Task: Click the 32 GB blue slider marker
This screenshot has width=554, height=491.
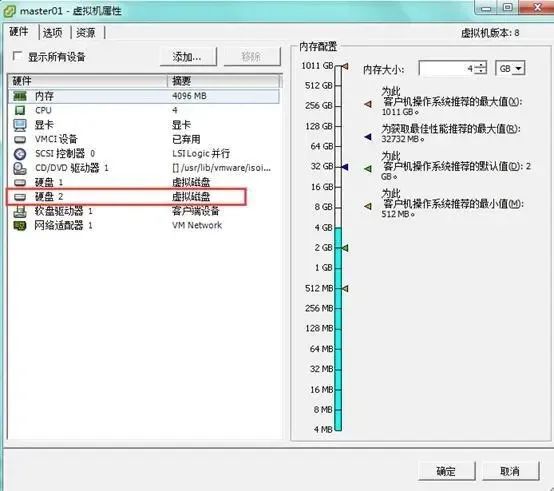Action: pos(345,166)
